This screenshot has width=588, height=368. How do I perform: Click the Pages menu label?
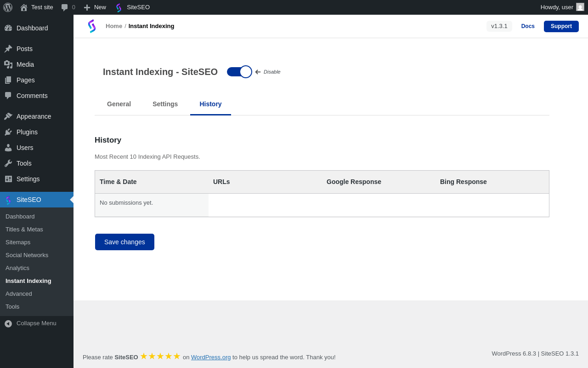click(26, 80)
